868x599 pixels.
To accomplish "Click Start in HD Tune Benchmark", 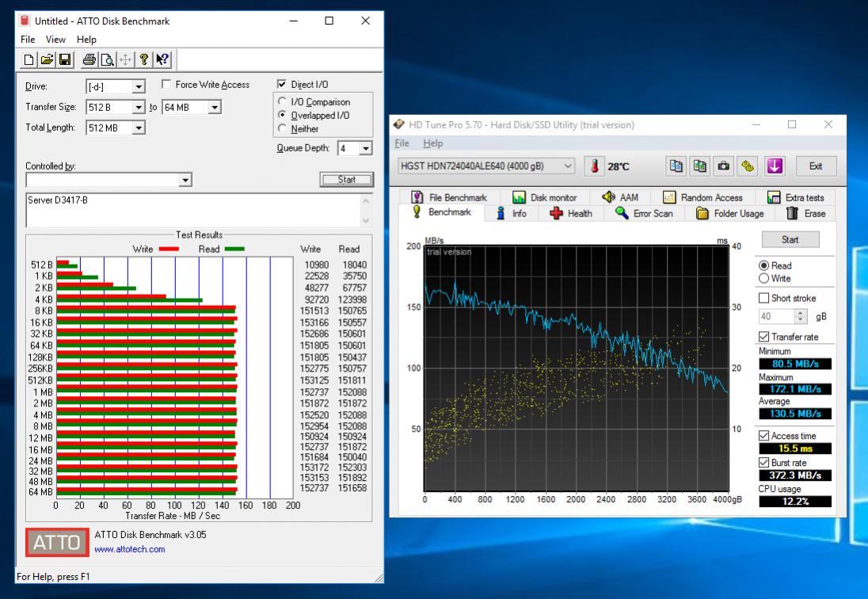I will coord(790,240).
